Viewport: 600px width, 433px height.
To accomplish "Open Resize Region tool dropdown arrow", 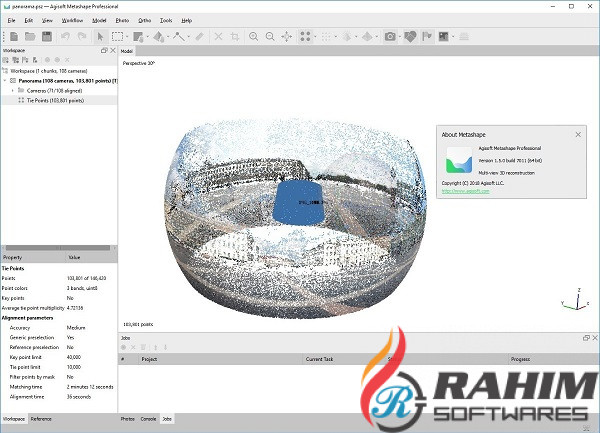I will pyautogui.click(x=148, y=37).
